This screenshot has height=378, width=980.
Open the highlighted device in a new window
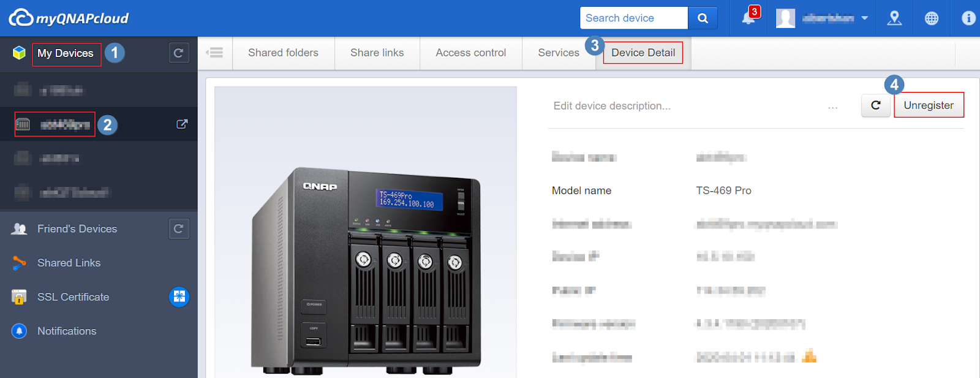click(182, 124)
